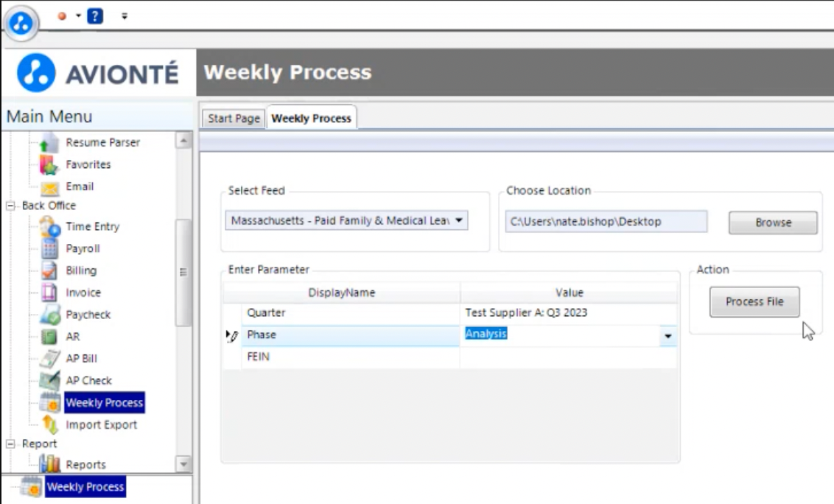Click the DisplayName column header

tap(341, 293)
